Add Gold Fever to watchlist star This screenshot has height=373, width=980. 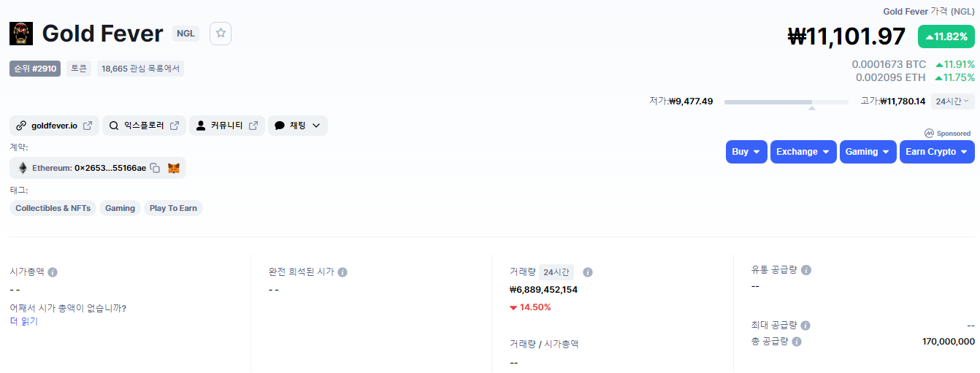coord(221,34)
